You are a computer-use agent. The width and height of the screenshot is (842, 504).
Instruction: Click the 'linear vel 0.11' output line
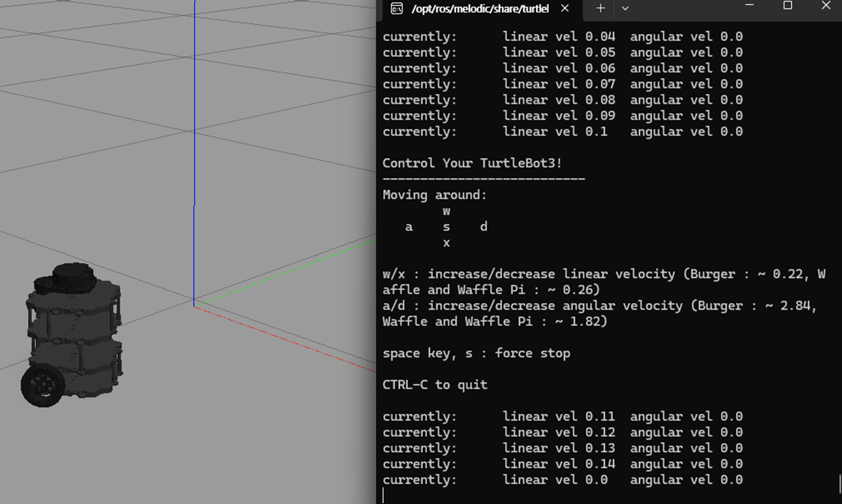[562, 417]
